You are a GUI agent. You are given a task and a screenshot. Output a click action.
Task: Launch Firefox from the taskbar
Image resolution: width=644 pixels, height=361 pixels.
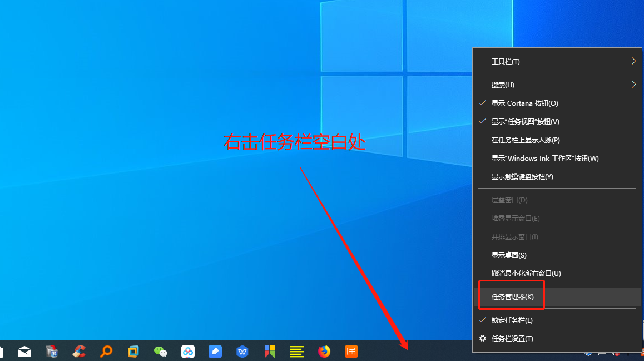324,352
